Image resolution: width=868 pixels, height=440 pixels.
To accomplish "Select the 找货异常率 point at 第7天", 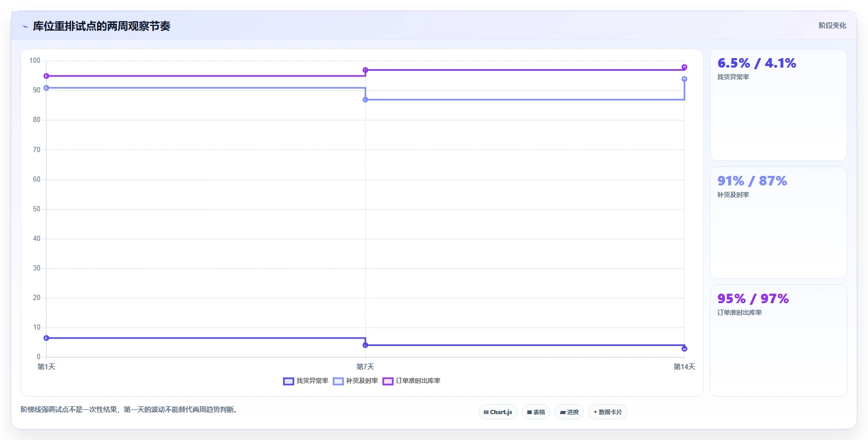I will 365,345.
